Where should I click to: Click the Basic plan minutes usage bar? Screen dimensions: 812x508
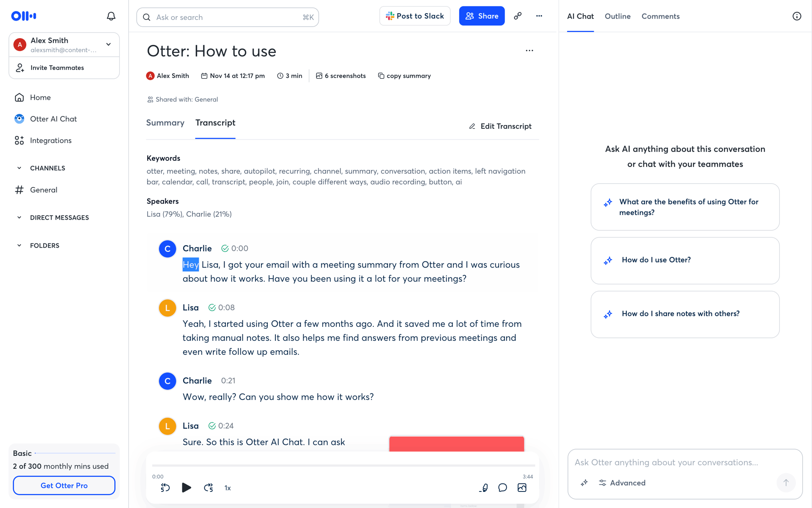(76, 453)
